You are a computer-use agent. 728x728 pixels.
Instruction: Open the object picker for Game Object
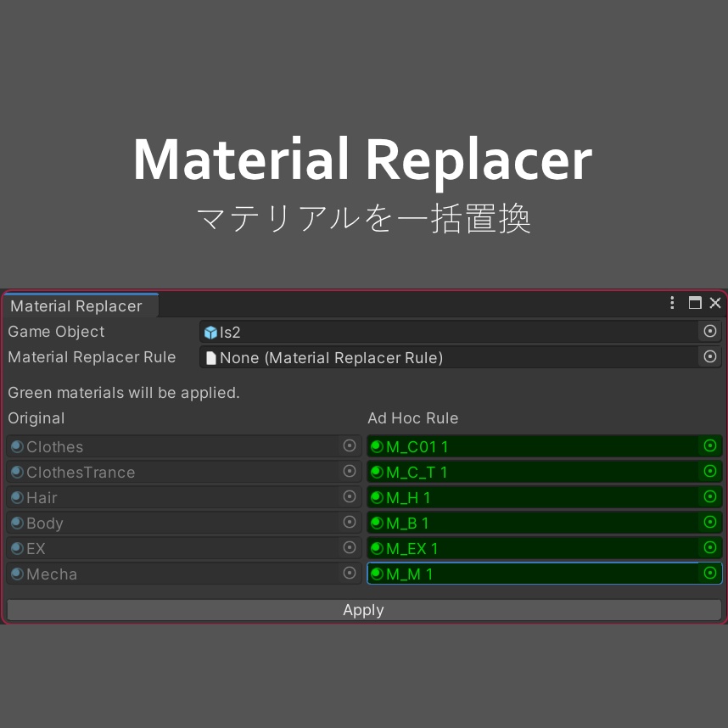pyautogui.click(x=710, y=332)
